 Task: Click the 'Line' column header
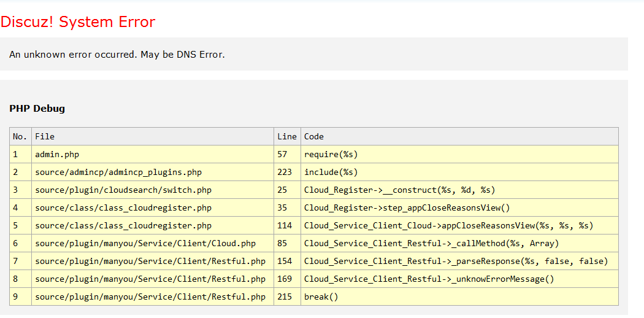pyautogui.click(x=288, y=136)
